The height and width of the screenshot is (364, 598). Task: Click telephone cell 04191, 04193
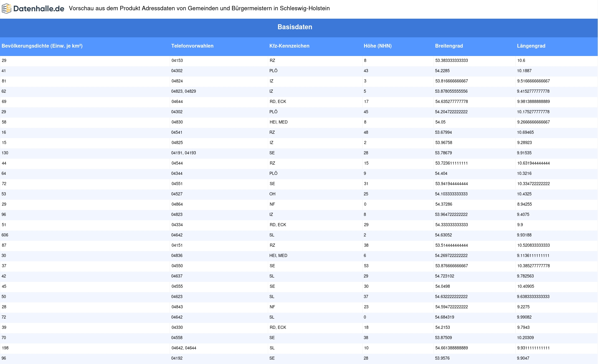pyautogui.click(x=184, y=153)
